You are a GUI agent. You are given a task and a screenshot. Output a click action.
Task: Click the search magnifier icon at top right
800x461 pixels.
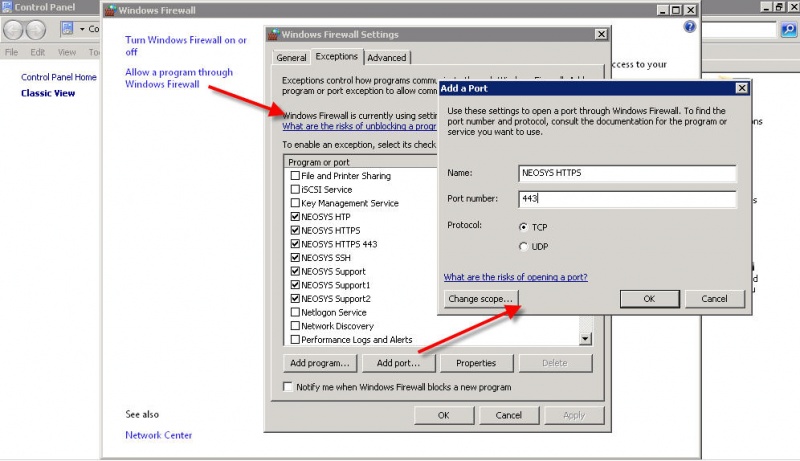(789, 30)
